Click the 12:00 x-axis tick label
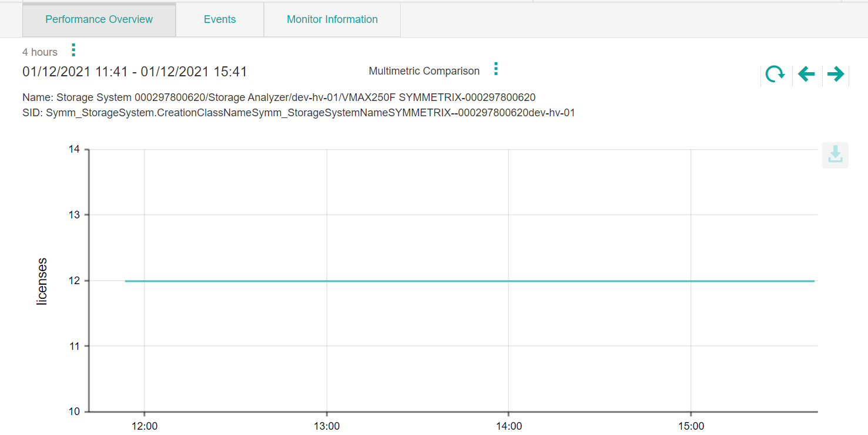868x435 pixels. point(145,426)
